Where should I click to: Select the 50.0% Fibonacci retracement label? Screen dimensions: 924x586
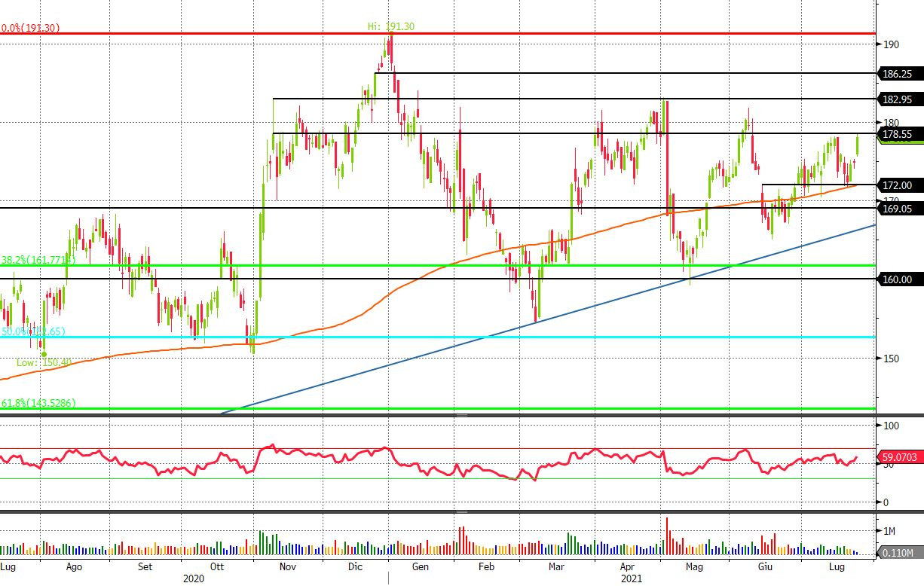(33, 331)
